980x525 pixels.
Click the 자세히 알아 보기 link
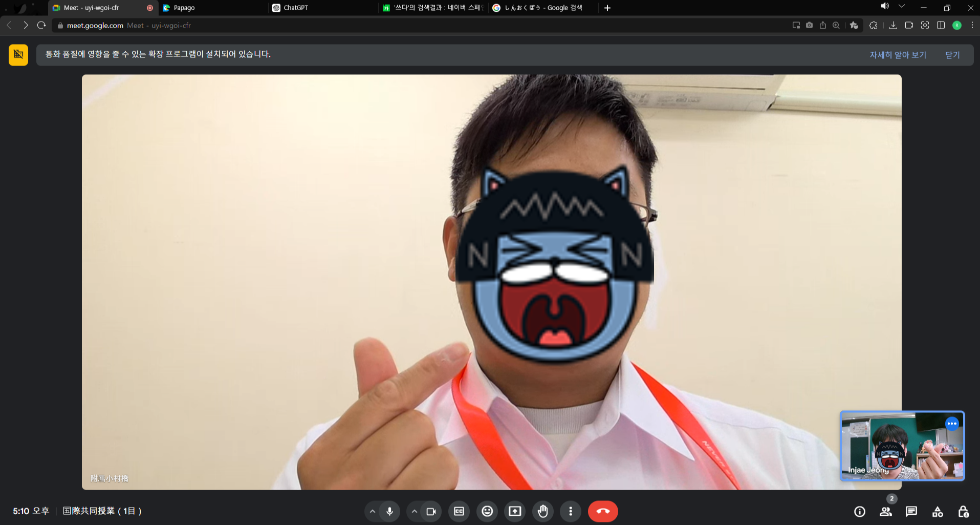pyautogui.click(x=898, y=55)
